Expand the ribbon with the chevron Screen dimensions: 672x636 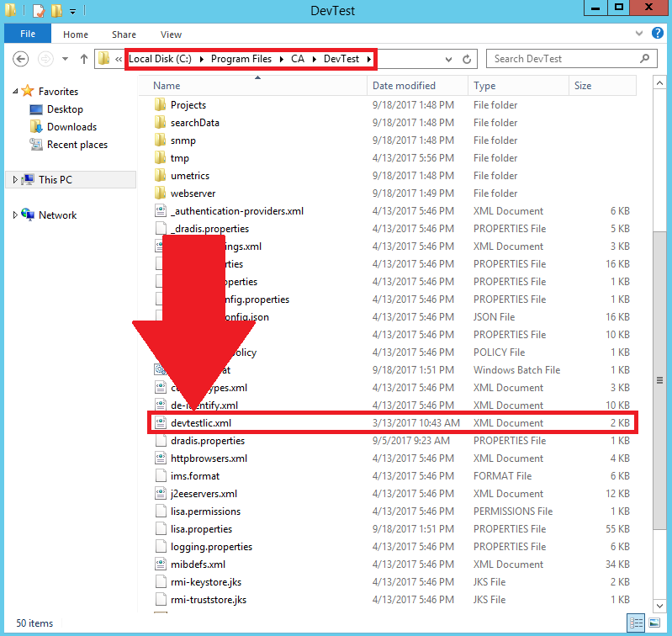click(x=638, y=34)
